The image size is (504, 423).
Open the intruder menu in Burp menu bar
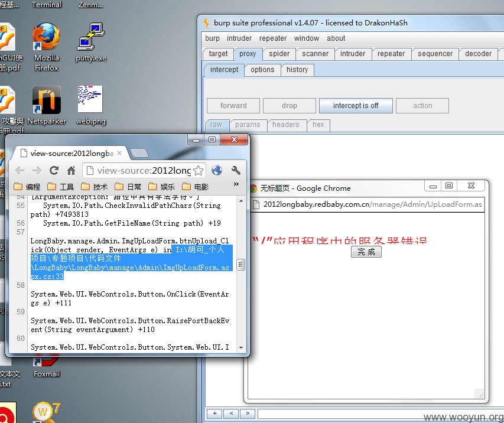click(239, 38)
